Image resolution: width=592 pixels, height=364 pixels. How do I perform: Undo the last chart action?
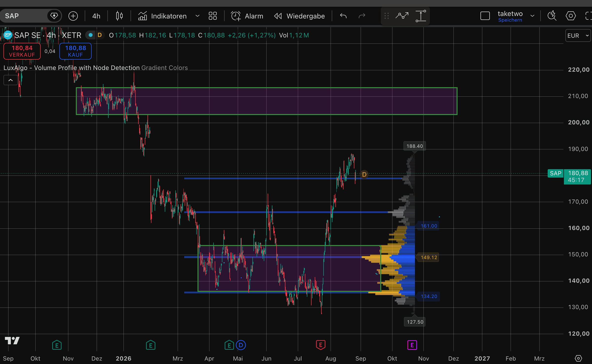point(343,16)
